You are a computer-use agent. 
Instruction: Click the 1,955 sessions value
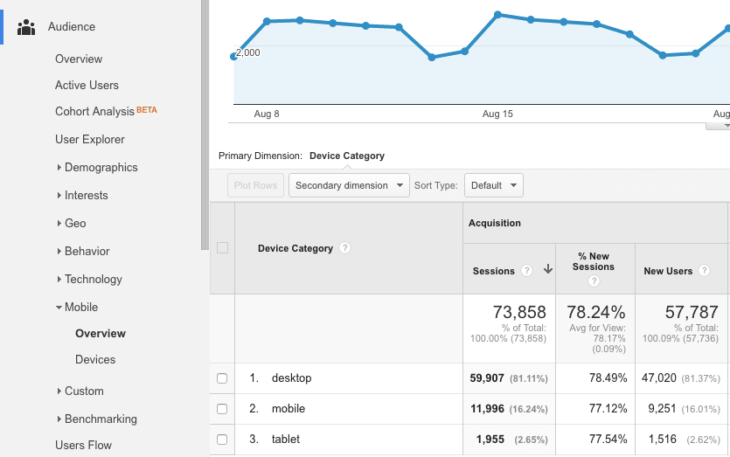[490, 439]
